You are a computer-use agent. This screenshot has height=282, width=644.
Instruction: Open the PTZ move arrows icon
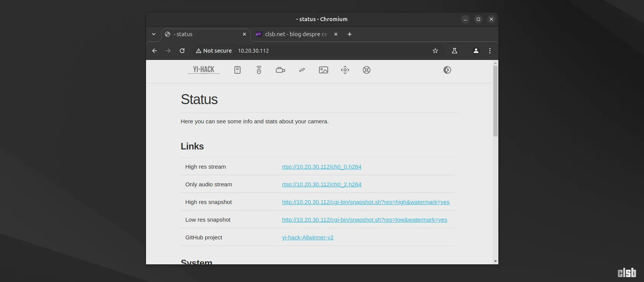(x=345, y=70)
